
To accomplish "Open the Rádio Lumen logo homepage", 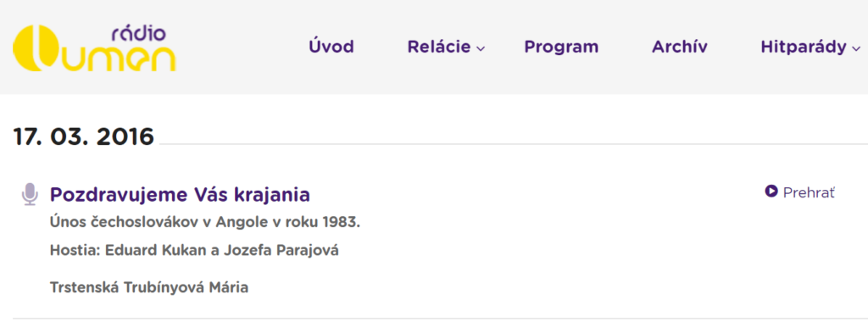I will click(x=94, y=48).
